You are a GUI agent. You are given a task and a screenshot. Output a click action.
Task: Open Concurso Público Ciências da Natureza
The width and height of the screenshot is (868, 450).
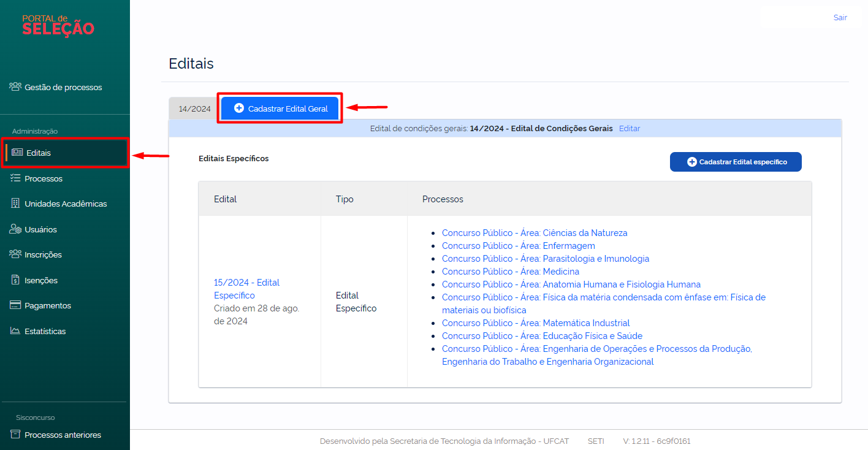535,233
